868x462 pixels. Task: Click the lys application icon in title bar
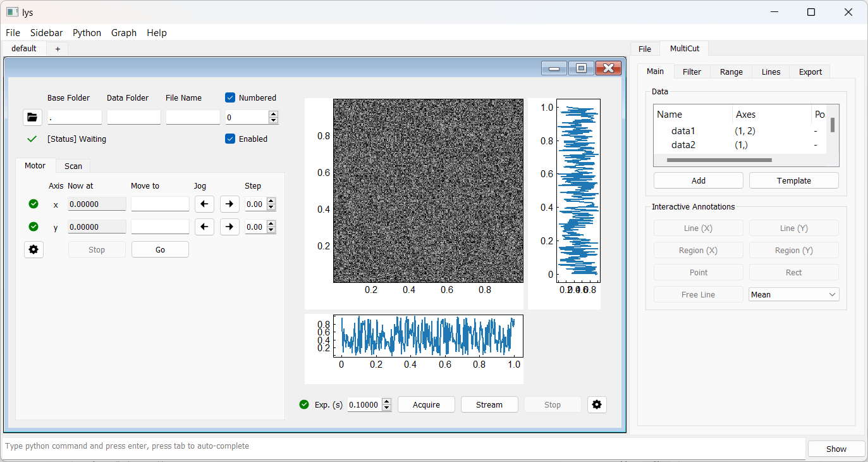pyautogui.click(x=12, y=12)
